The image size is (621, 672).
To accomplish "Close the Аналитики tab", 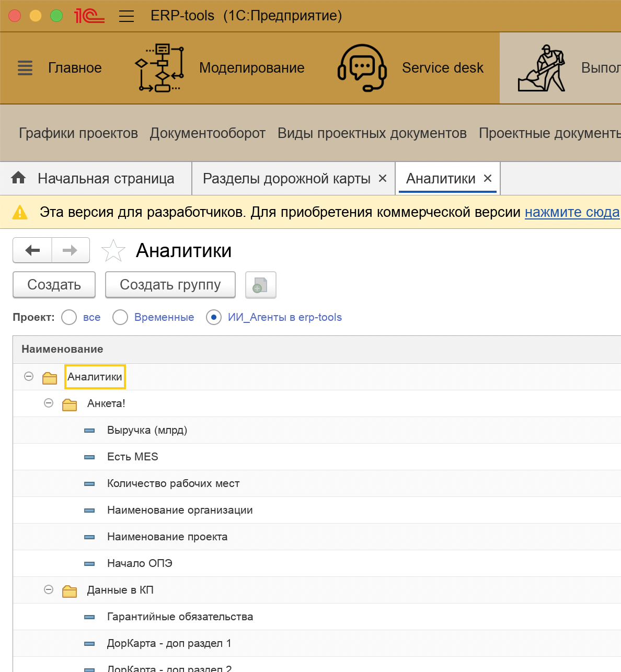I will click(488, 178).
